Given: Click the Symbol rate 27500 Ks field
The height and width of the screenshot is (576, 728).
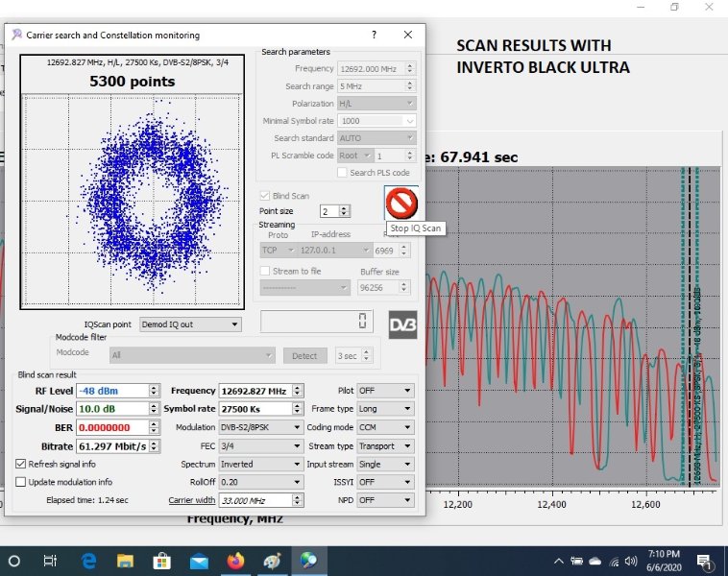Looking at the screenshot, I should pos(254,409).
